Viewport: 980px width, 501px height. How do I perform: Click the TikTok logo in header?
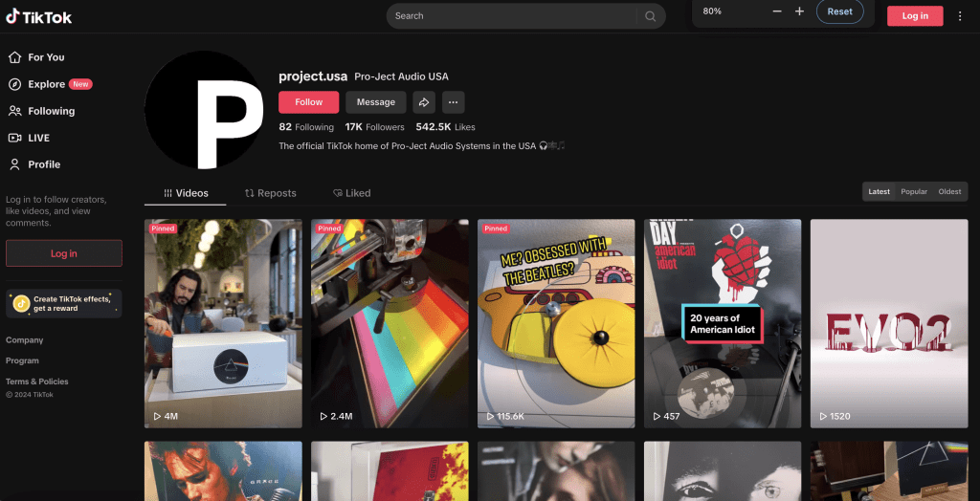[x=39, y=16]
